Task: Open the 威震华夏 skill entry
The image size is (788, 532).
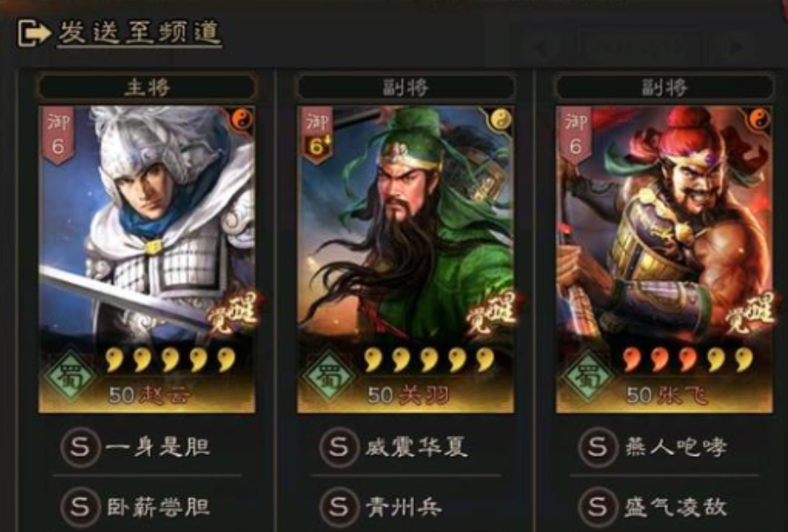Action: 394,446
